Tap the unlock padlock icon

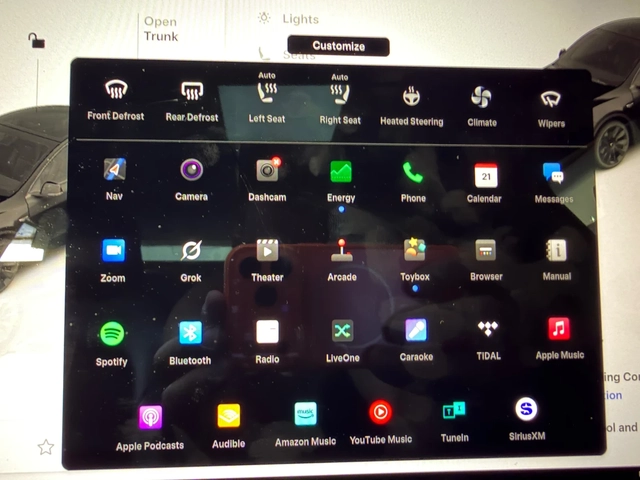coord(36,40)
